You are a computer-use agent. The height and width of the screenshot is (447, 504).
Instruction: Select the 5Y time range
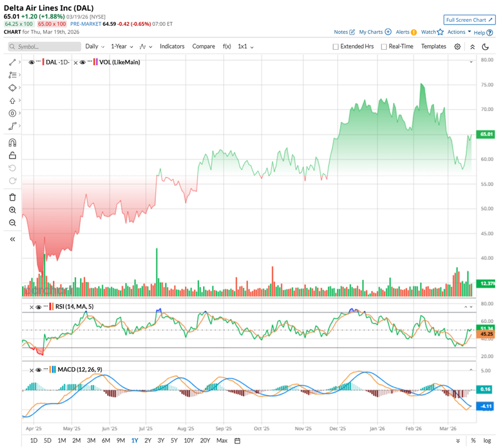point(174,440)
